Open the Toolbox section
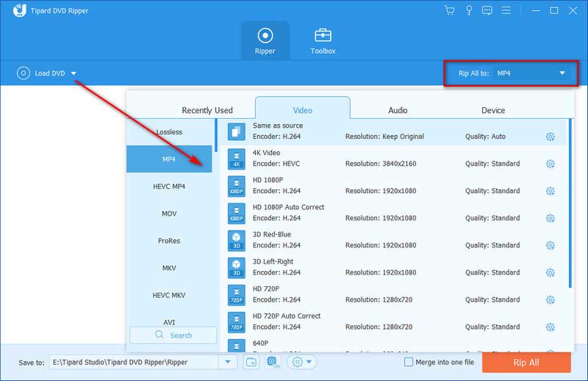 (x=323, y=41)
